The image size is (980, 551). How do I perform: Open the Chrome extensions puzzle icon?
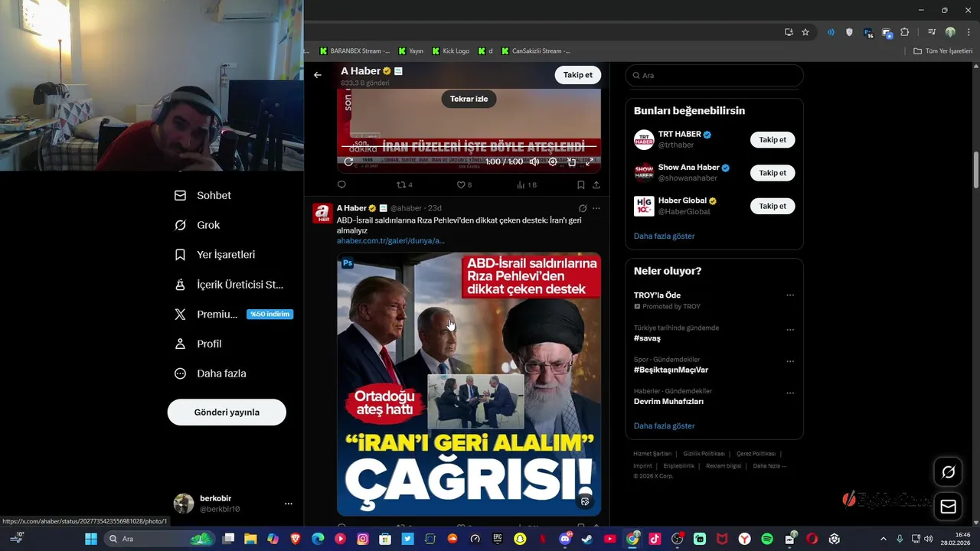[905, 32]
